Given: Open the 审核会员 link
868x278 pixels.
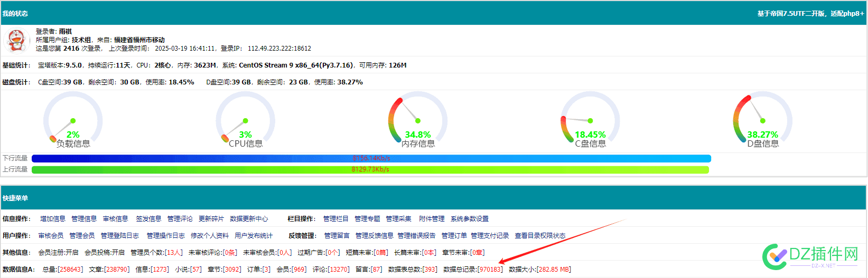Looking at the screenshot, I should click(51, 236).
